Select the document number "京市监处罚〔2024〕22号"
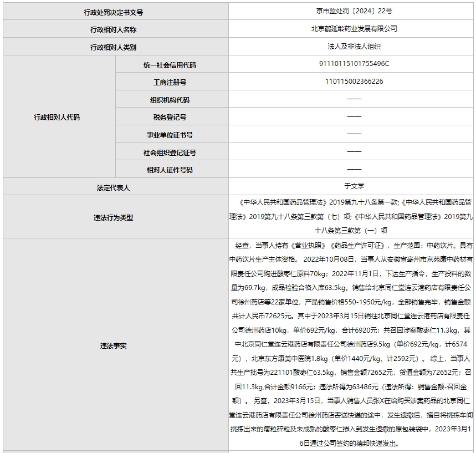This screenshot has width=476, height=453. pyautogui.click(x=354, y=11)
